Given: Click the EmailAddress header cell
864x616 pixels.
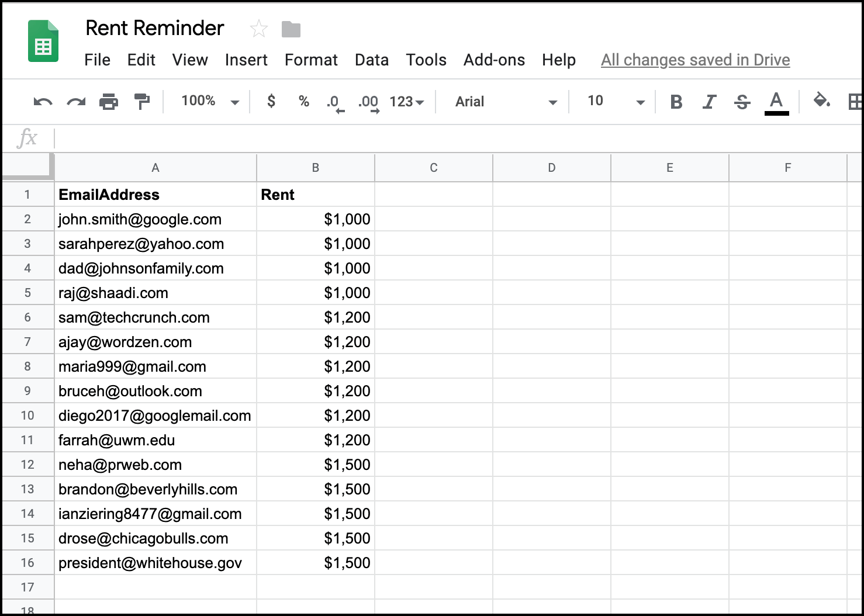Looking at the screenshot, I should pos(155,195).
